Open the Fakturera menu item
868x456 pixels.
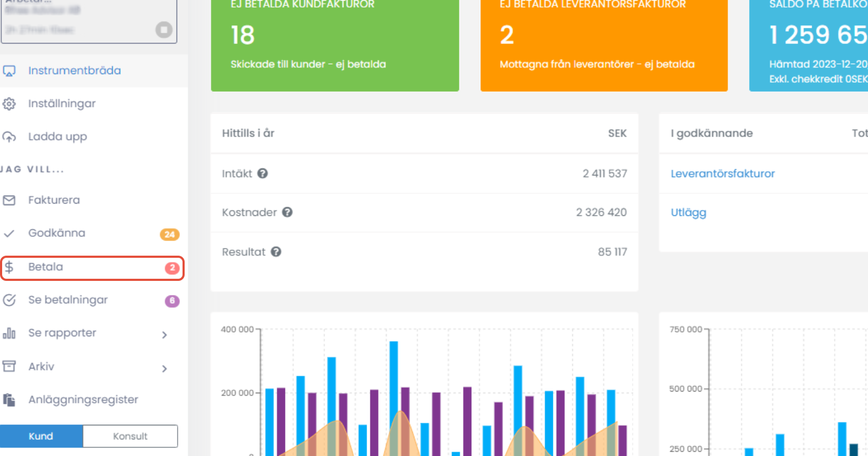(x=94, y=200)
